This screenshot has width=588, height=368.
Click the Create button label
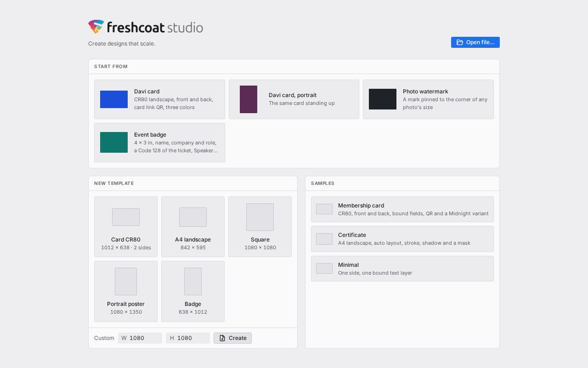[x=237, y=338]
